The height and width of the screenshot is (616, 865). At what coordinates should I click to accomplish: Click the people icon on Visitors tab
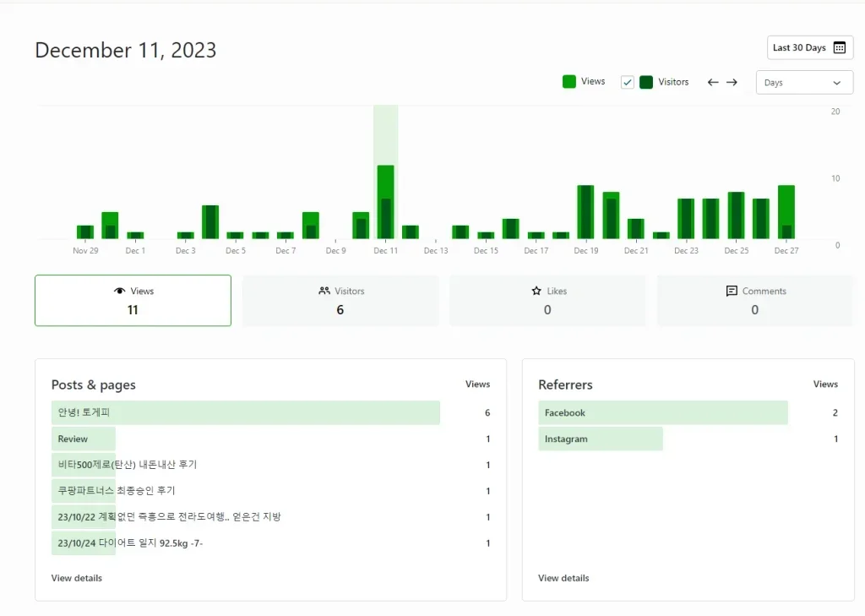pyautogui.click(x=324, y=292)
